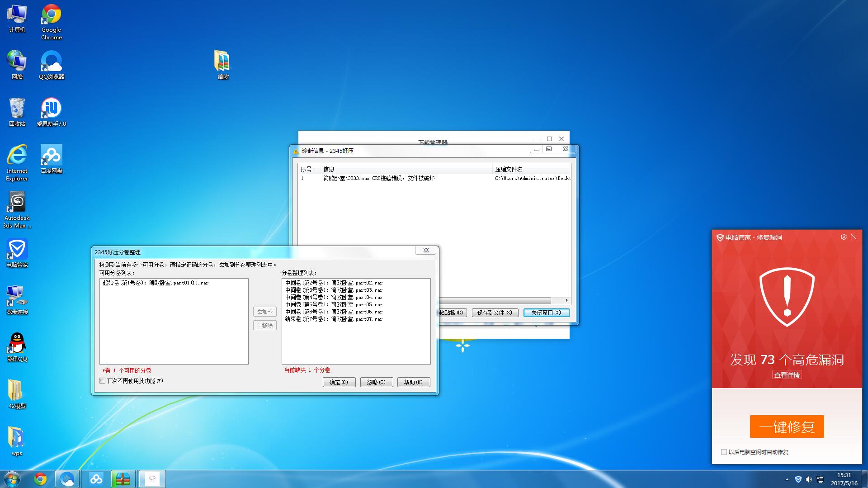Close the 电脑管家 vulnerability popup
This screenshot has width=868, height=488.
[854, 237]
